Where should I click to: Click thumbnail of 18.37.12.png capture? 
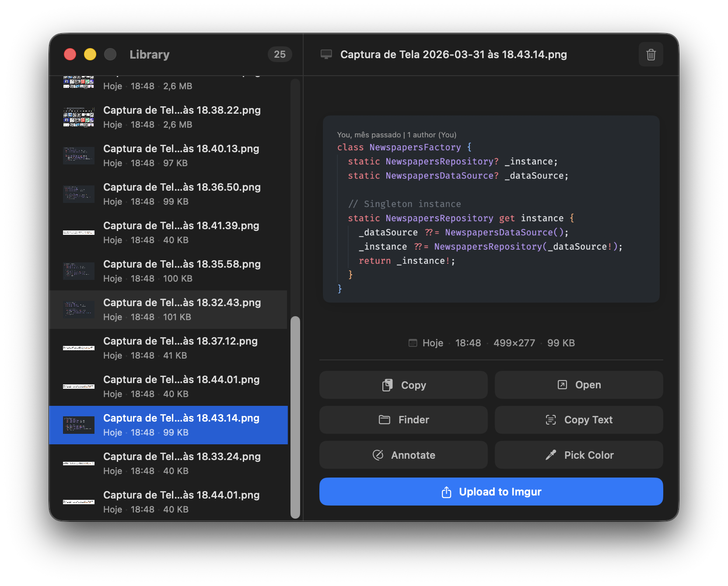tap(79, 348)
